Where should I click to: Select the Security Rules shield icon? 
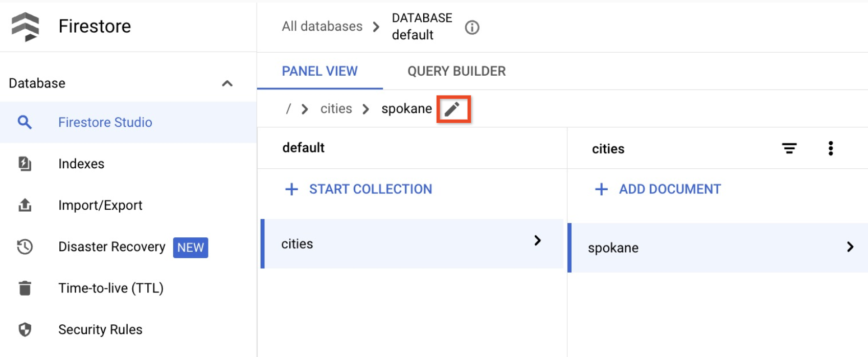pyautogui.click(x=25, y=330)
